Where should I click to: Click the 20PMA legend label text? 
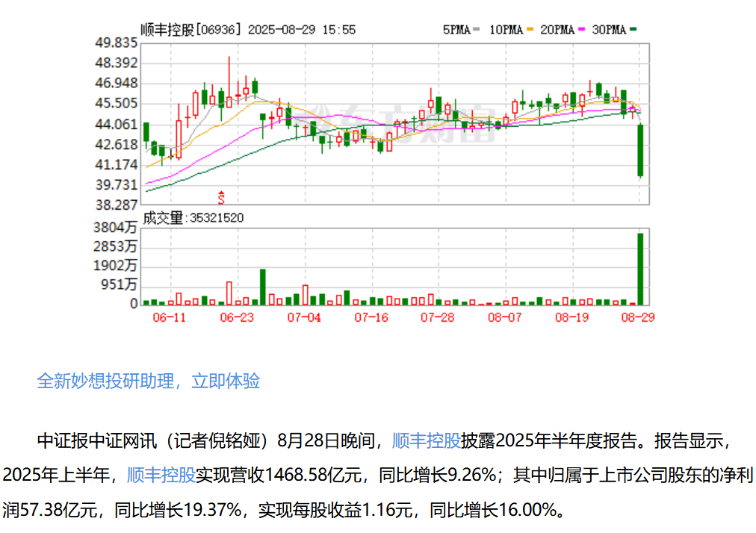557,30
